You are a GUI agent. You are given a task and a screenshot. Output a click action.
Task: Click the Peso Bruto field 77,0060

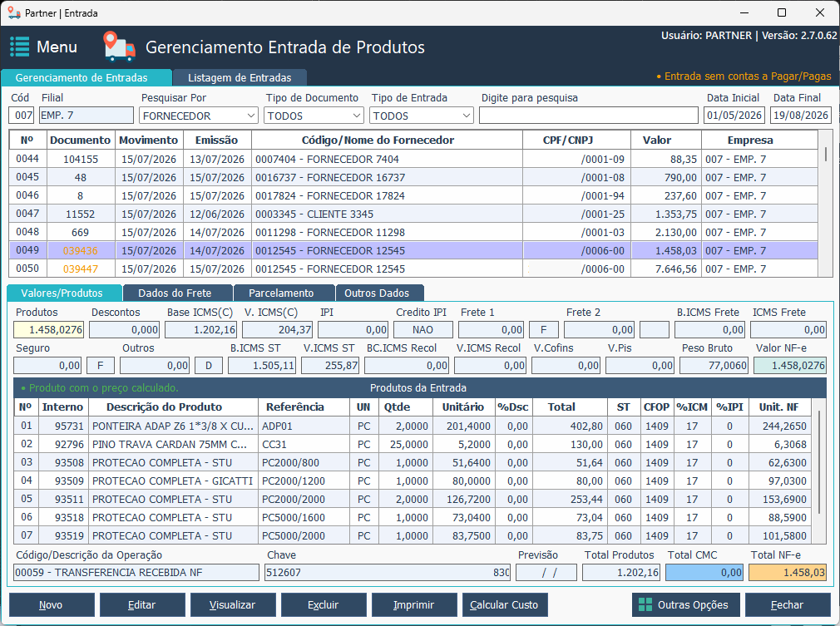pyautogui.click(x=714, y=366)
